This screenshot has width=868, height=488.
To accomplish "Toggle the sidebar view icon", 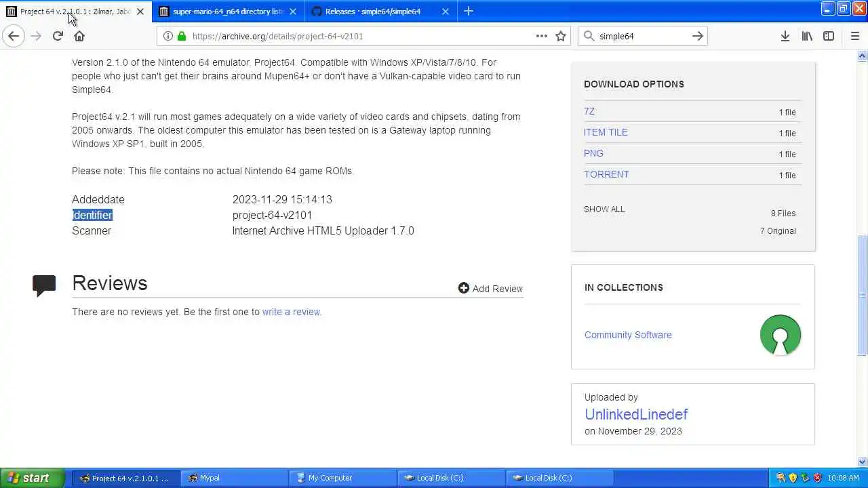I will pyautogui.click(x=829, y=36).
